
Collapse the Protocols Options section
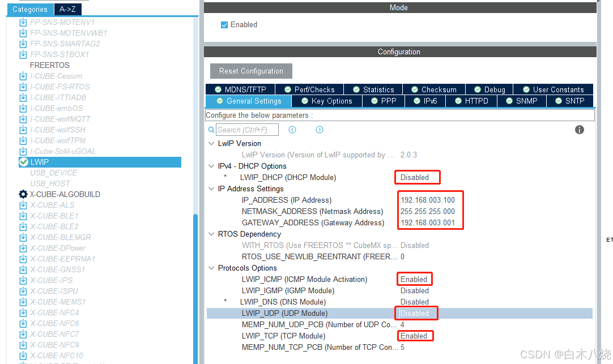click(211, 268)
